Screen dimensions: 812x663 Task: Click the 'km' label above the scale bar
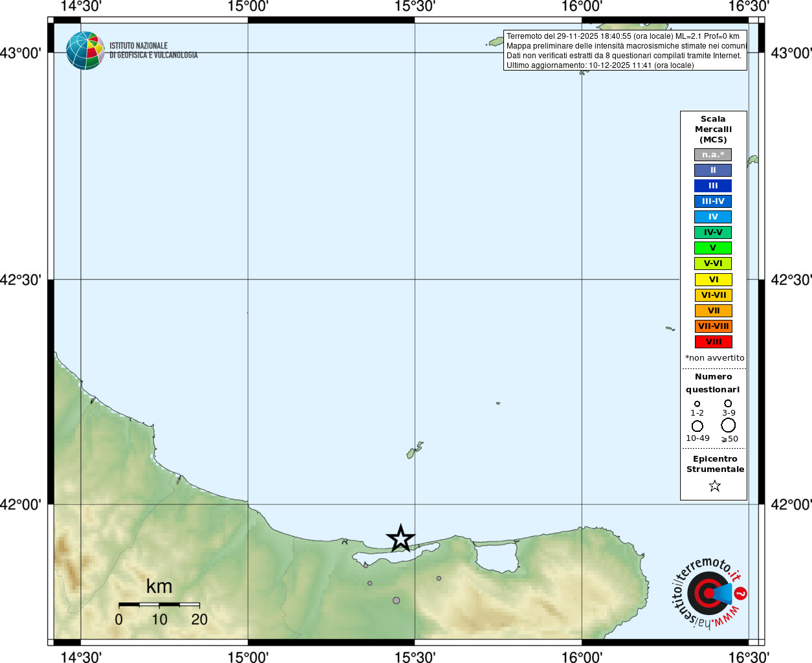coord(159,586)
